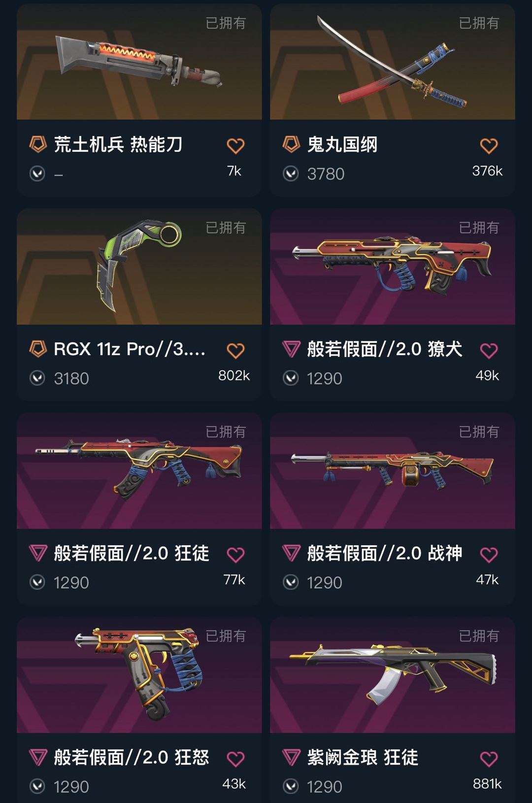Toggle the heart on 鬼丸国纲
532x803 pixels.
click(x=489, y=146)
